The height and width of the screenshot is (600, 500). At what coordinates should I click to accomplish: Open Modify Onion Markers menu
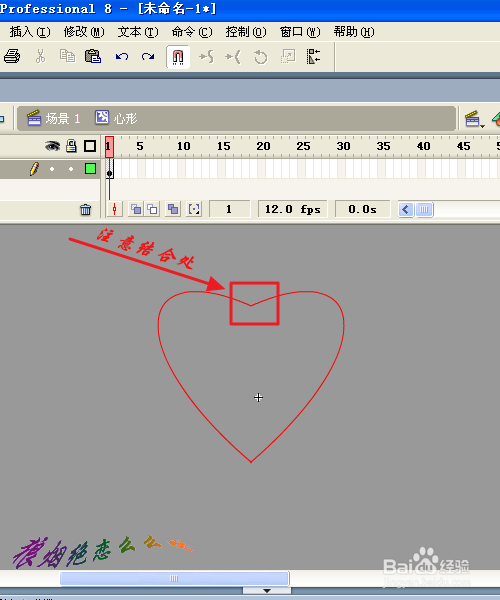pyautogui.click(x=194, y=209)
